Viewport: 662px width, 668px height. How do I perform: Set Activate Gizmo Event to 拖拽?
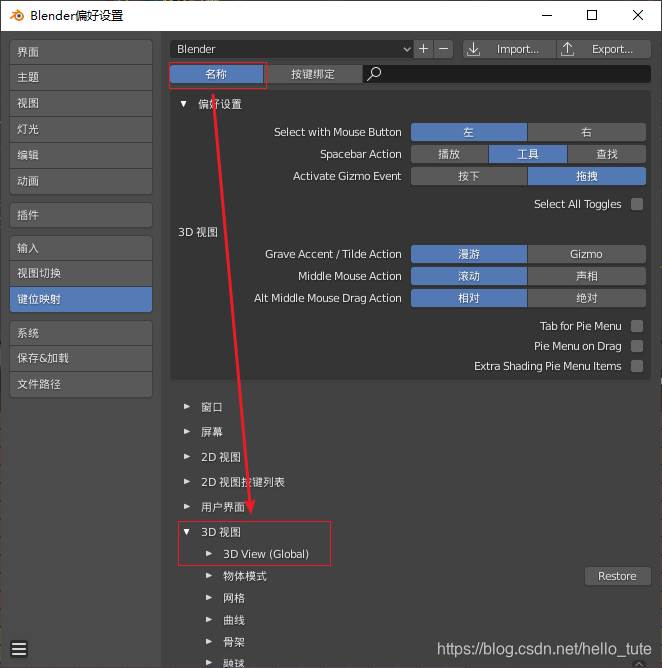coord(587,176)
